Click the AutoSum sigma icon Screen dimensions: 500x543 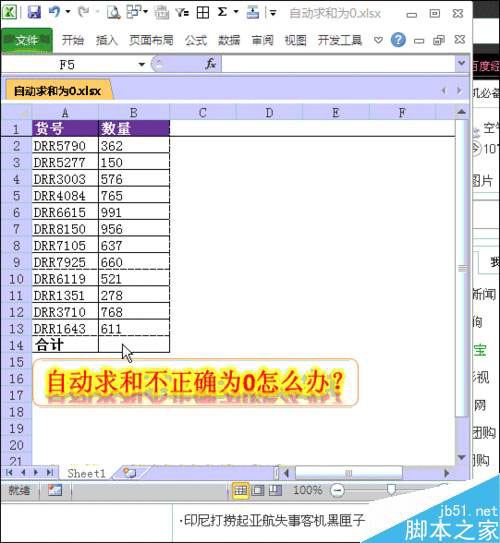[222, 12]
